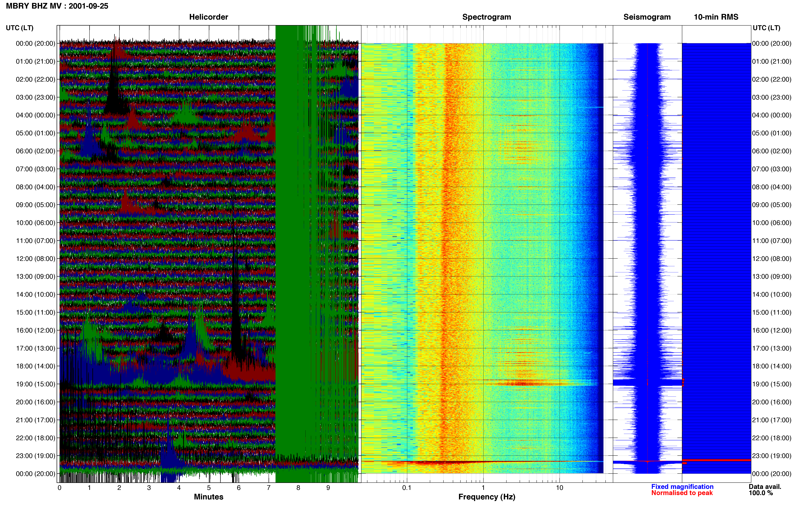Screen dimensions: 812x508
Task: Click the 'Data avail.' label
Action: pyautogui.click(x=765, y=486)
